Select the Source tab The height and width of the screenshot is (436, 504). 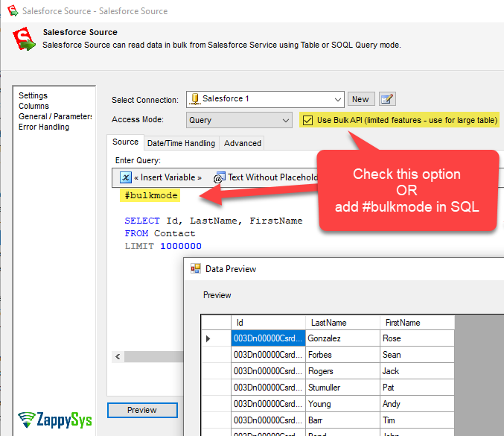tap(125, 142)
